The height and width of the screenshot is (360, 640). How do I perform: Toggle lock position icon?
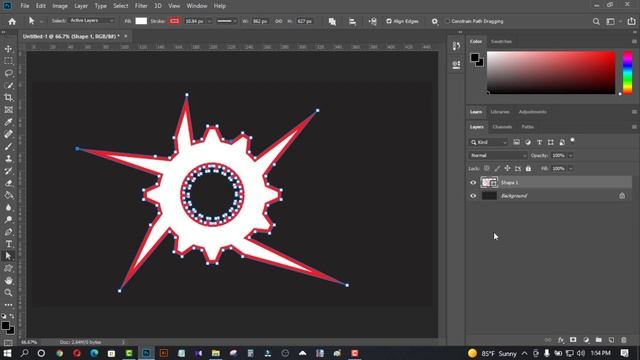point(507,168)
